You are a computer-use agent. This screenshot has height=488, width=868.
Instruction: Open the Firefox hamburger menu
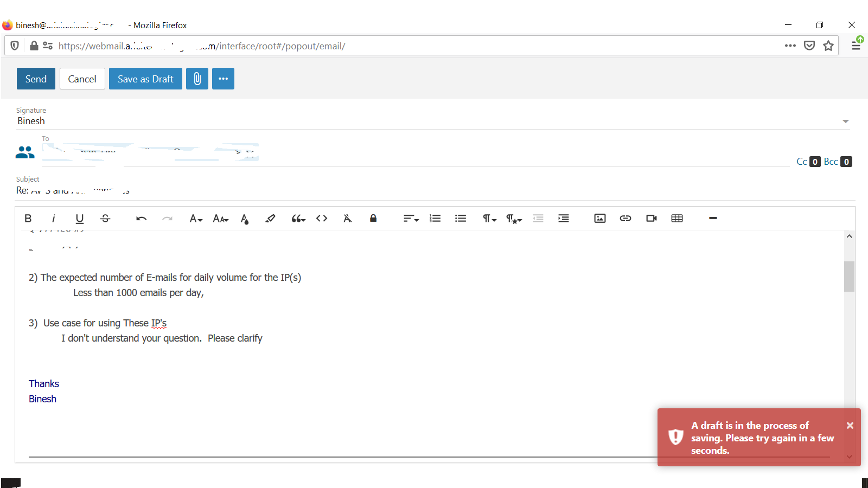pos(856,46)
